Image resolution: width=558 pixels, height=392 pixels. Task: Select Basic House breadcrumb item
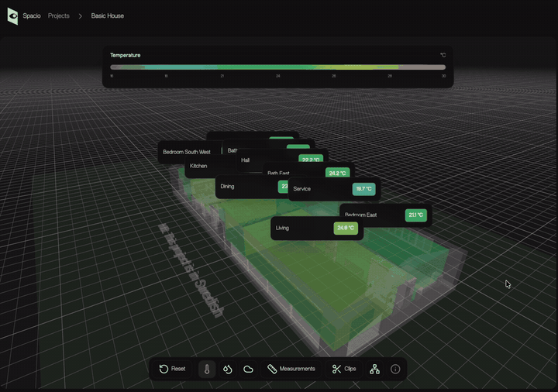108,16
